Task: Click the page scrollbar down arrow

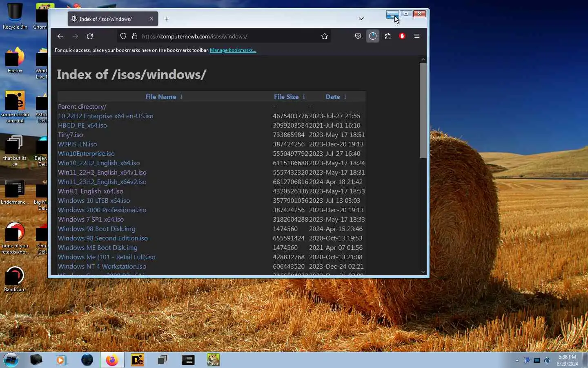Action: coord(423,272)
